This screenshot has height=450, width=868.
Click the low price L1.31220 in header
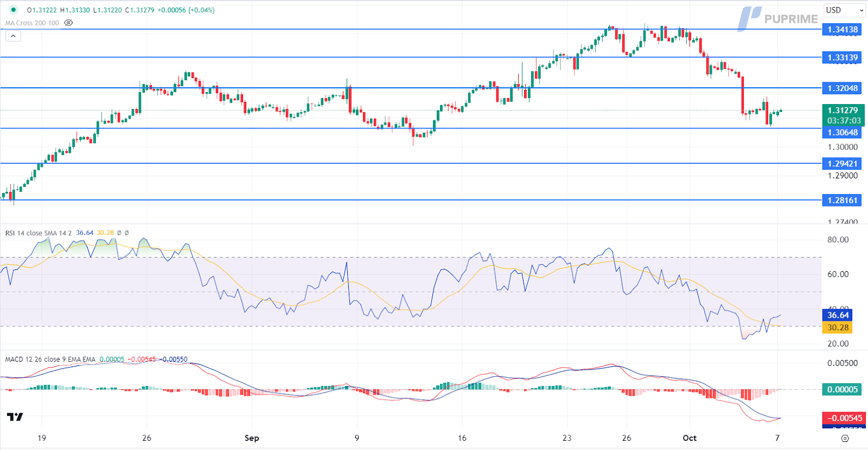[x=107, y=10]
